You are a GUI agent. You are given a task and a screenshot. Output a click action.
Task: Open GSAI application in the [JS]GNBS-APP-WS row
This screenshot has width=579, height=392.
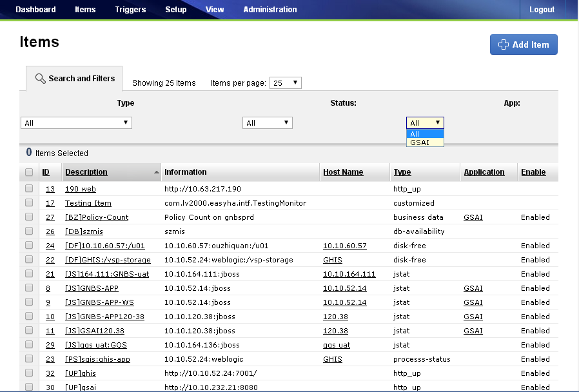473,302
